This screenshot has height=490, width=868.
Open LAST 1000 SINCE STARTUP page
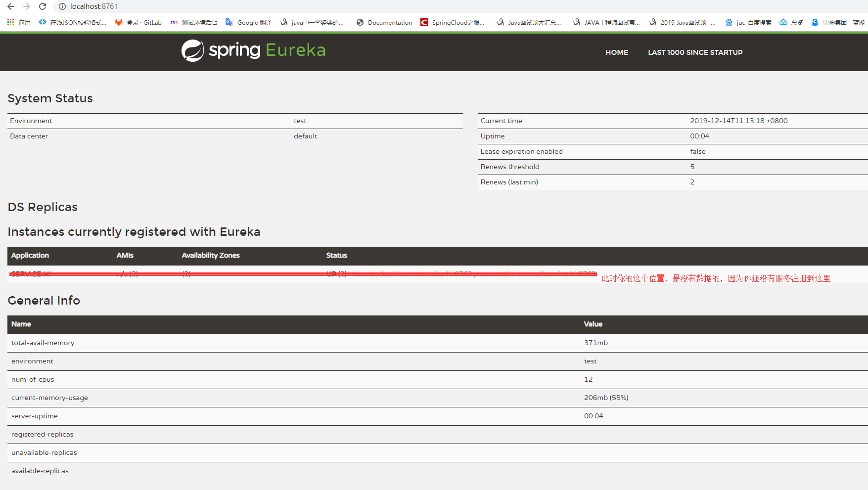point(695,52)
